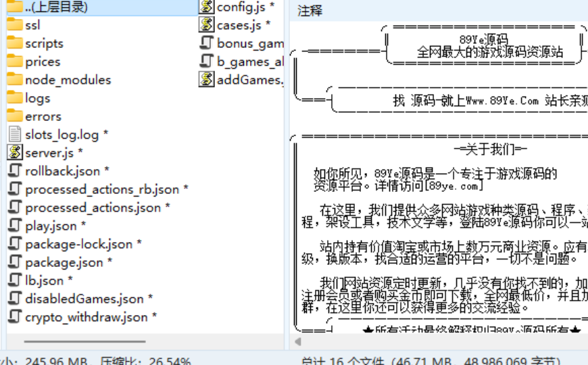Open the ssl folder icon
Viewport: 588px width, 365px height.
(x=14, y=25)
